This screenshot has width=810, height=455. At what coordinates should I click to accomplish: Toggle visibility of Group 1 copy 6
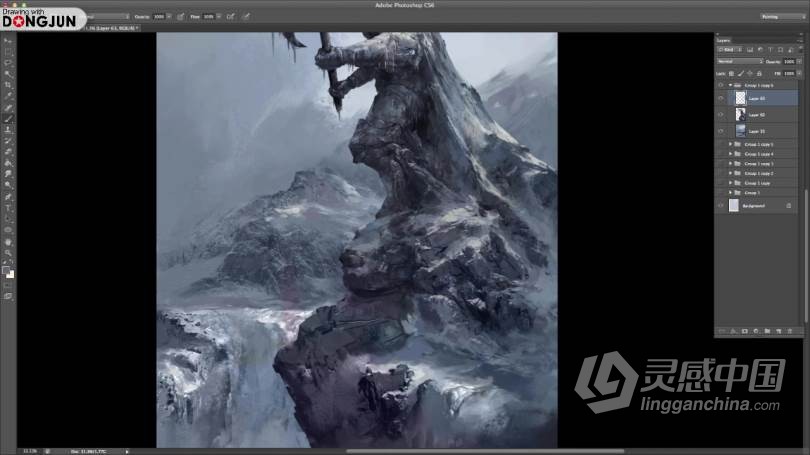point(721,85)
